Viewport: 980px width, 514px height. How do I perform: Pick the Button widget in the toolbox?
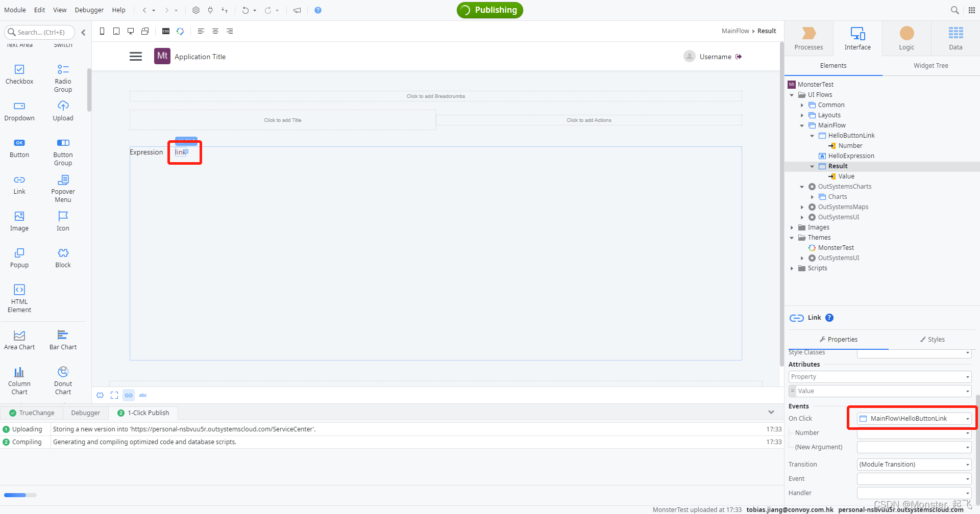coord(19,148)
